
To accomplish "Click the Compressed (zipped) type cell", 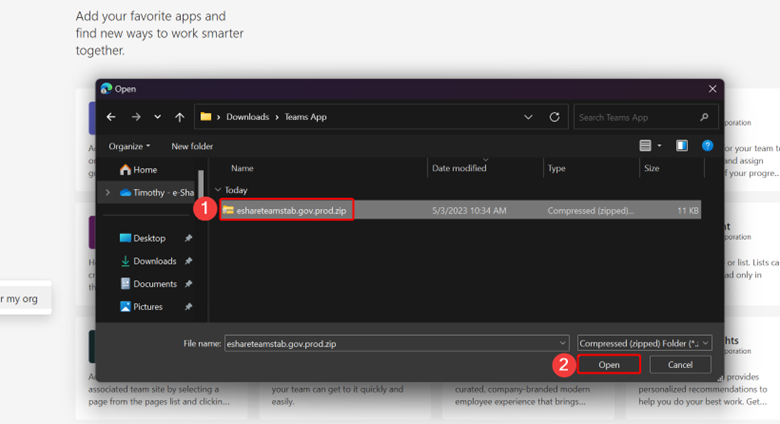I will 591,211.
